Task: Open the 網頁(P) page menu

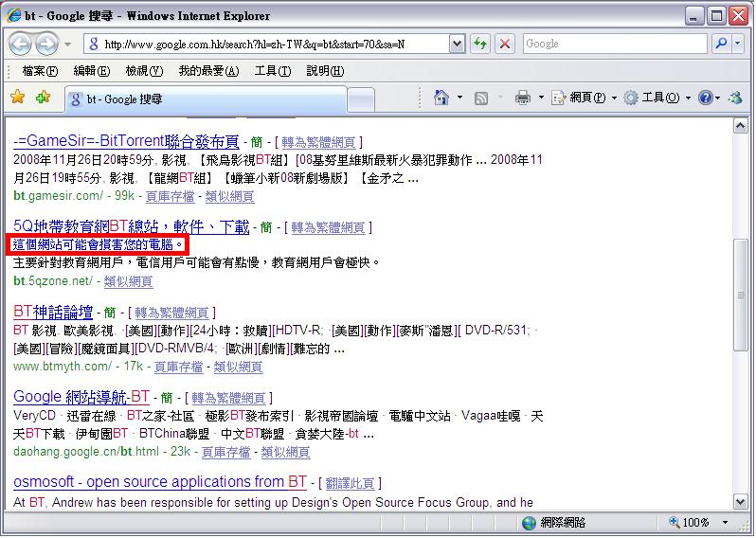Action: [x=585, y=98]
